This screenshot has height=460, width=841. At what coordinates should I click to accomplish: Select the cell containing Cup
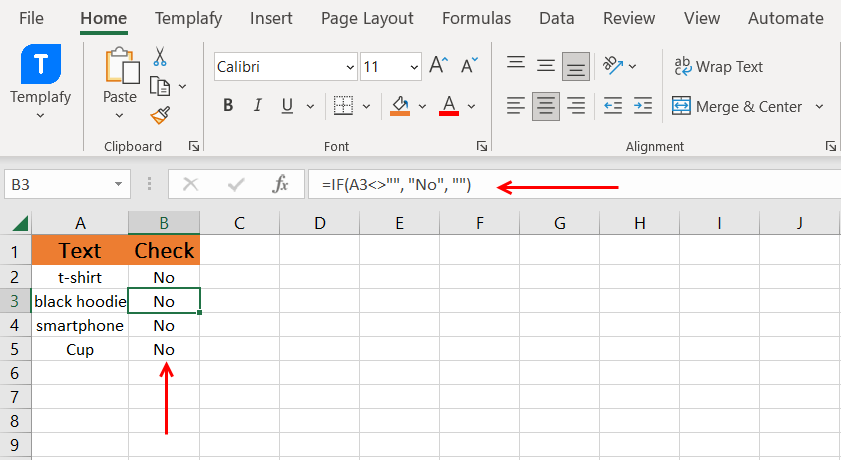click(80, 350)
